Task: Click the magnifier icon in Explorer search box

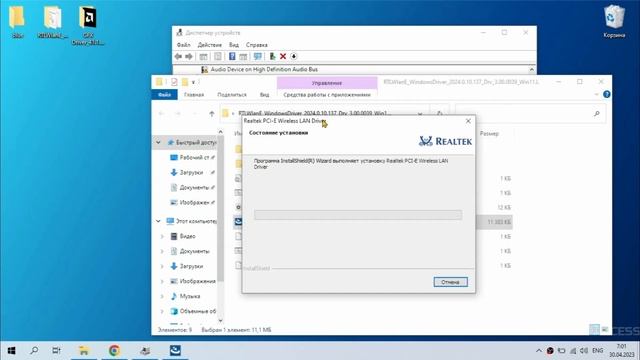Action: [x=597, y=113]
